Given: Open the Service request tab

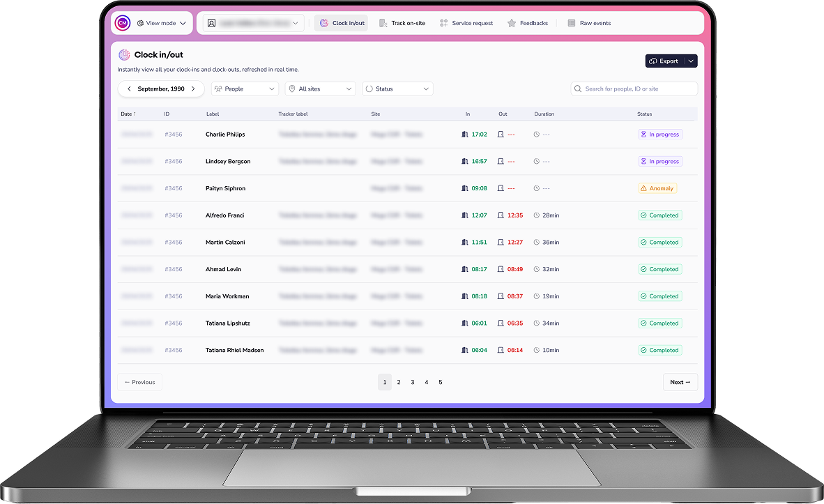Looking at the screenshot, I should click(466, 23).
